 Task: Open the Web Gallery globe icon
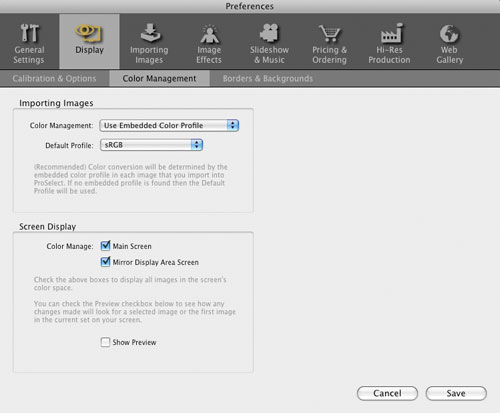(449, 34)
